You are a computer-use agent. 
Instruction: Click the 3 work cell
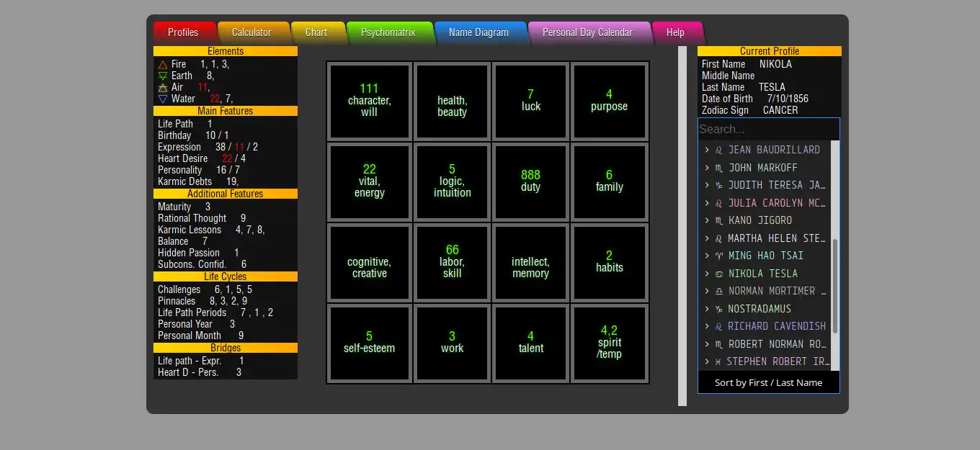click(452, 343)
